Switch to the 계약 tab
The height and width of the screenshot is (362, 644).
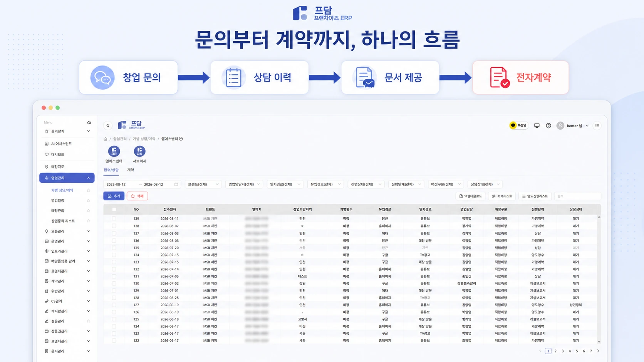[x=131, y=170]
